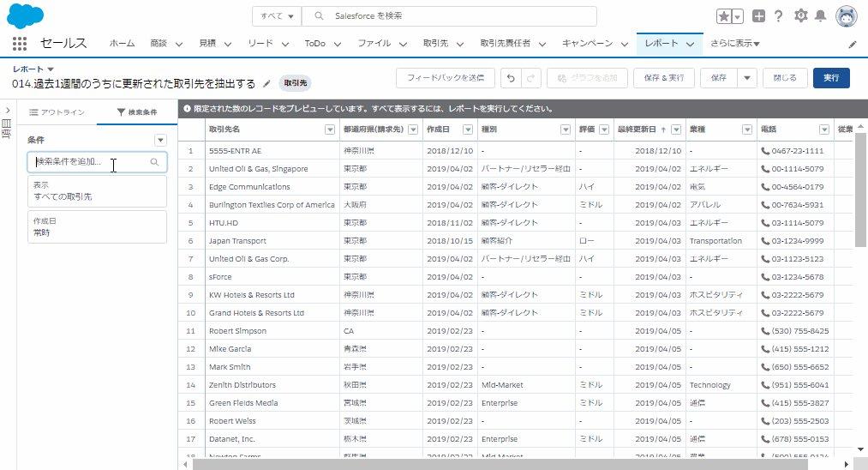Image resolution: width=868 pixels, height=470 pixels.
Task: Click the search magnifier in filter field
Action: pos(154,162)
